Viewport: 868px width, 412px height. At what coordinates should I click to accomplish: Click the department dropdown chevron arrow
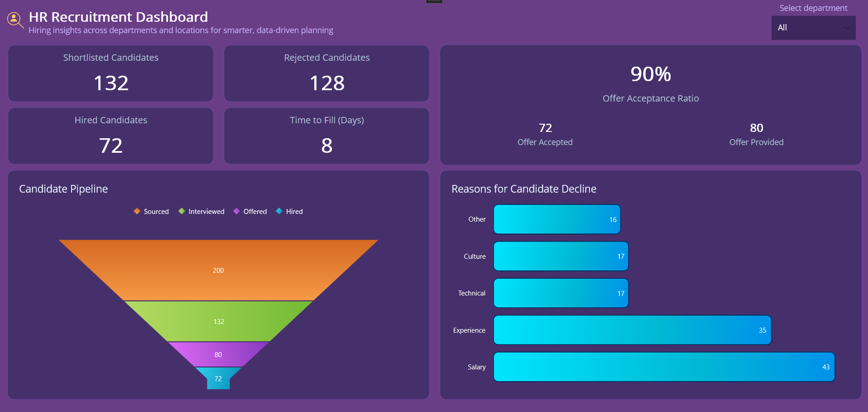pyautogui.click(x=846, y=28)
